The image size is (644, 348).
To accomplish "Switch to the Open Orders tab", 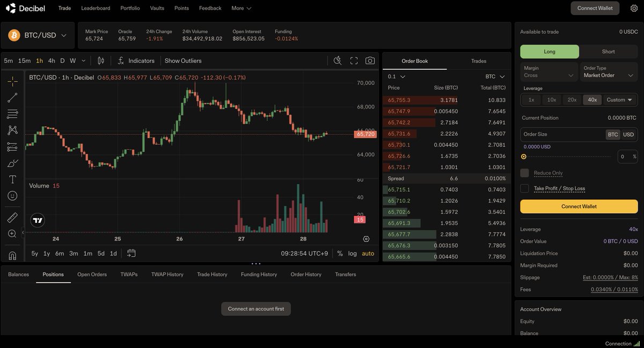I will pyautogui.click(x=92, y=274).
